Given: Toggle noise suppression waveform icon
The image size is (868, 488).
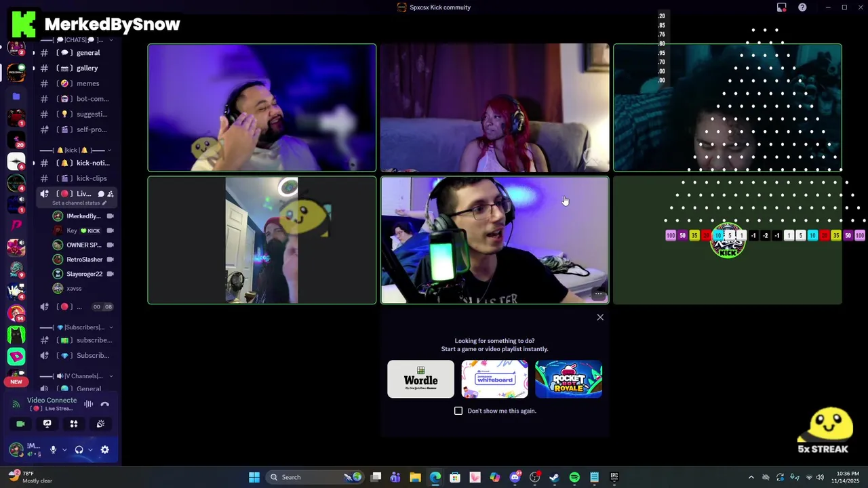Looking at the screenshot, I should (x=88, y=404).
